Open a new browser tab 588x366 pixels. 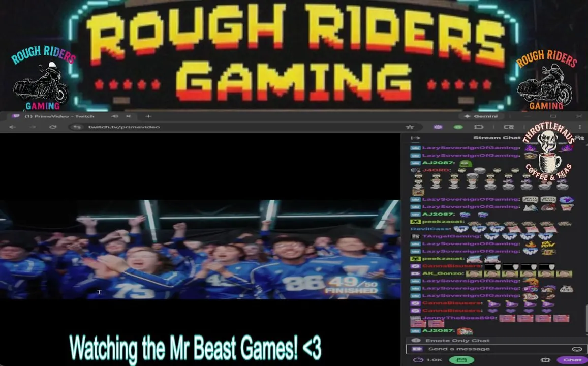coord(148,116)
